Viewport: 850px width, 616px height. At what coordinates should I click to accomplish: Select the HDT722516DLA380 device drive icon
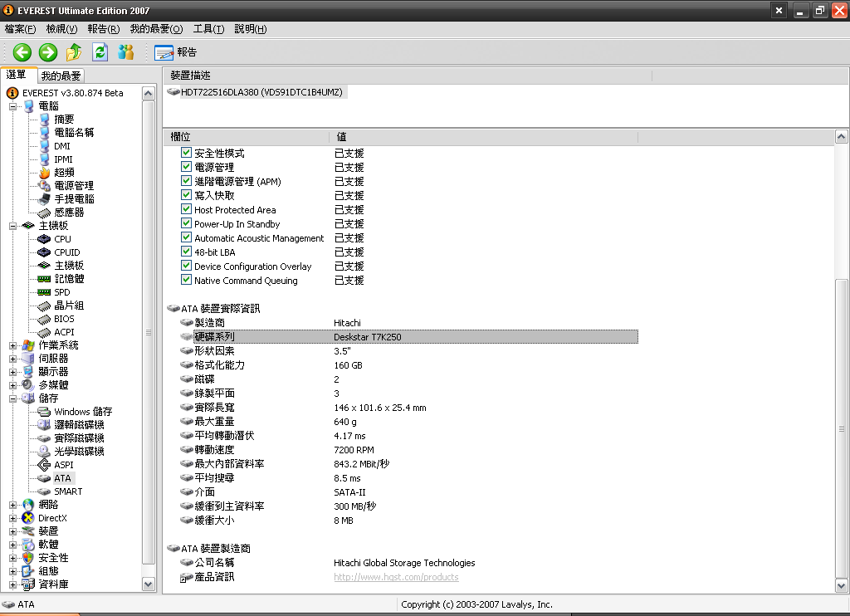[173, 91]
